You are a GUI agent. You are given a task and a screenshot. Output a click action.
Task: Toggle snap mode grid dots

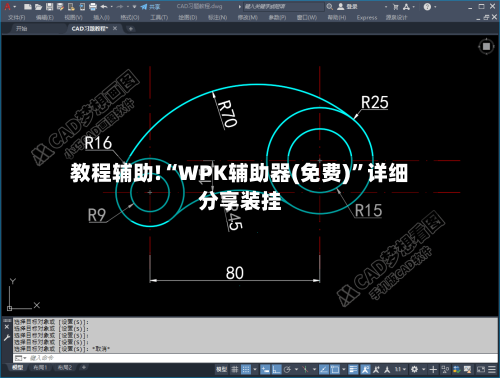(x=246, y=369)
